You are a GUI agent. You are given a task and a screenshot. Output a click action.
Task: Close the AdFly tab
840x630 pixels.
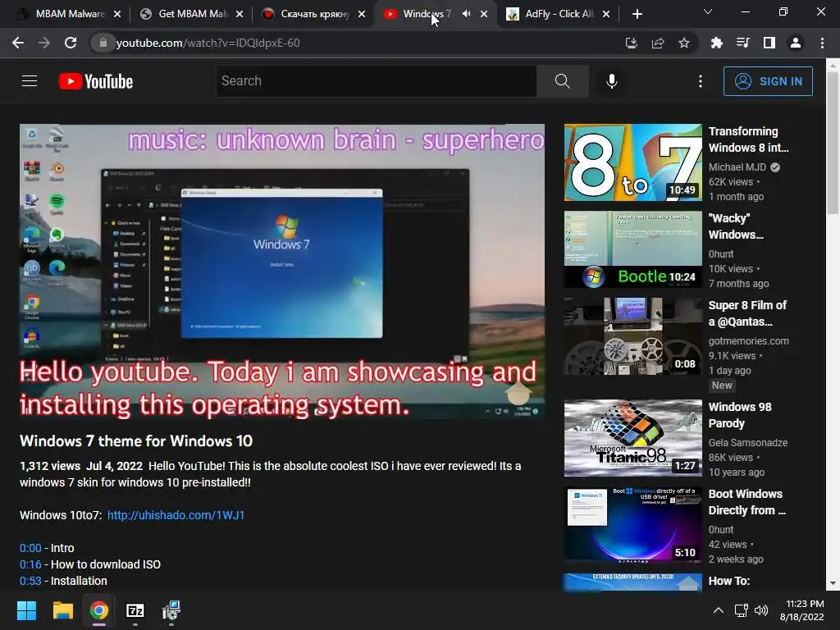click(606, 14)
